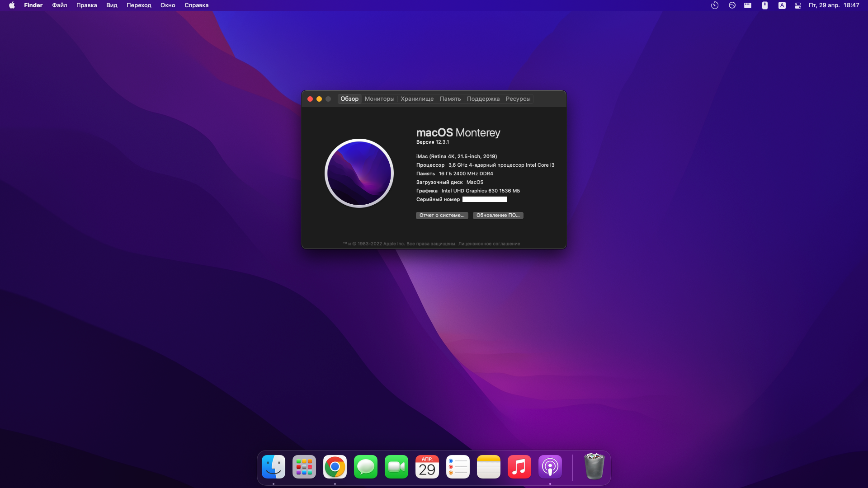The height and width of the screenshot is (488, 868).
Task: Open the Окно menu
Action: point(168,5)
